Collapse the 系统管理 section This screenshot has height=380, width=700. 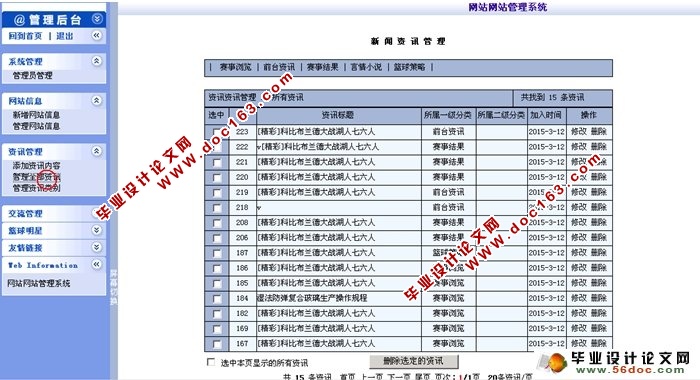[97, 61]
